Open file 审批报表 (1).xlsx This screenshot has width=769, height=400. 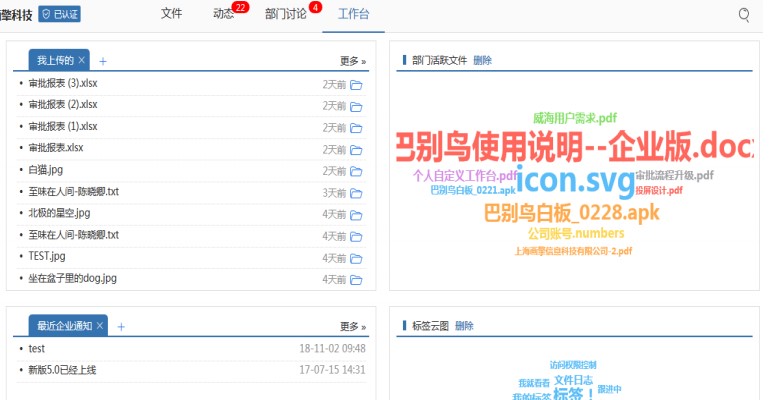click(63, 126)
